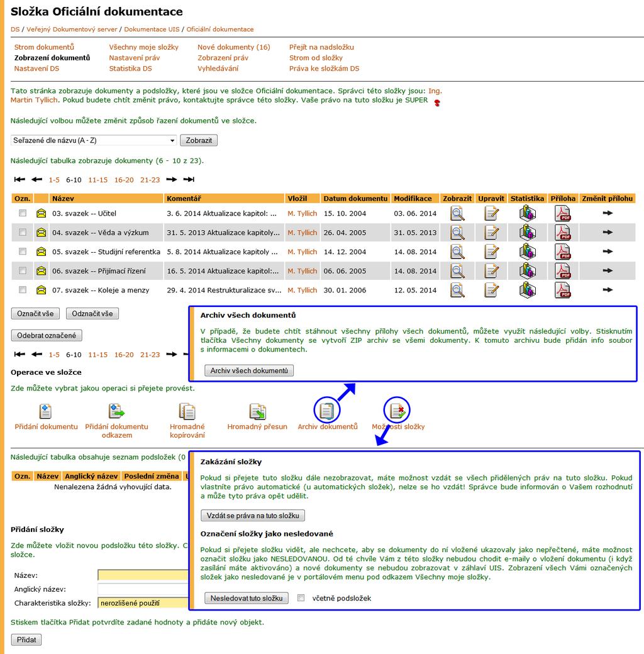The height and width of the screenshot is (654, 644).
Task: Change the attachment of 07. svazek -- Koleje a menzy
Action: point(608,290)
